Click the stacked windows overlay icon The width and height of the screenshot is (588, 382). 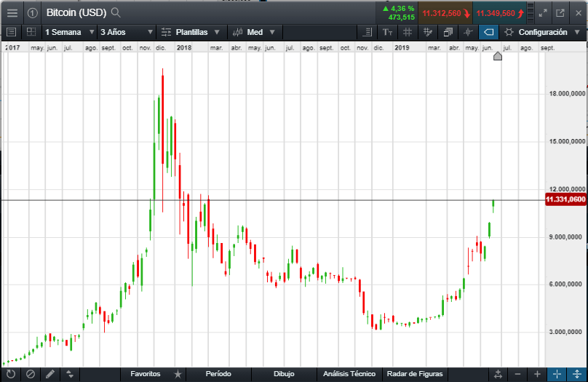(x=448, y=32)
